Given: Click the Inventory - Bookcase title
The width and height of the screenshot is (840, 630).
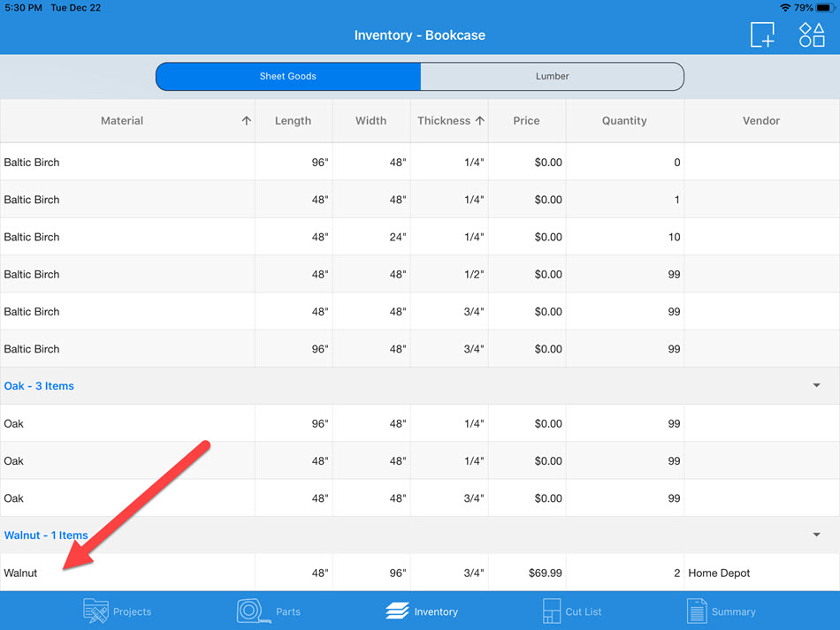Looking at the screenshot, I should (419, 35).
